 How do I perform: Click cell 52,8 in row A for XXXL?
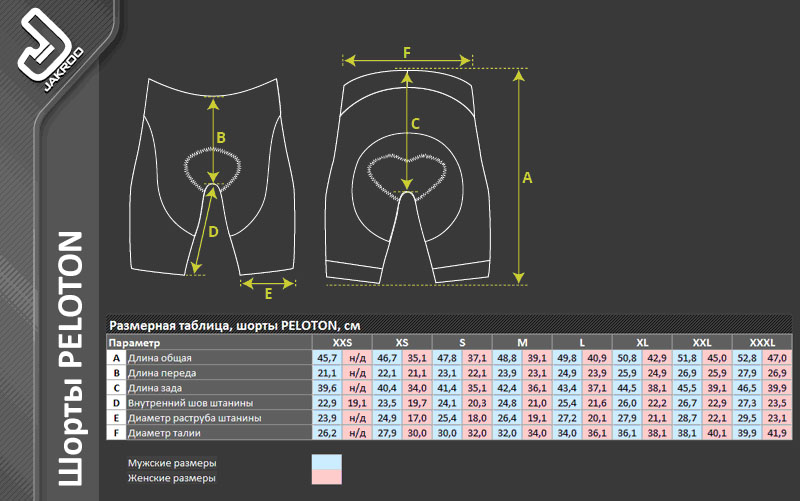coord(747,358)
